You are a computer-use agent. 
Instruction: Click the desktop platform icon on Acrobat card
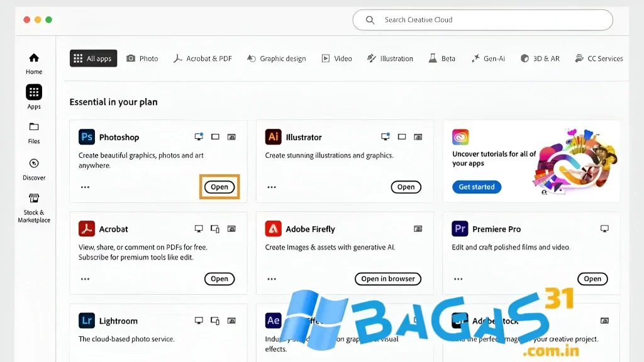point(199,229)
